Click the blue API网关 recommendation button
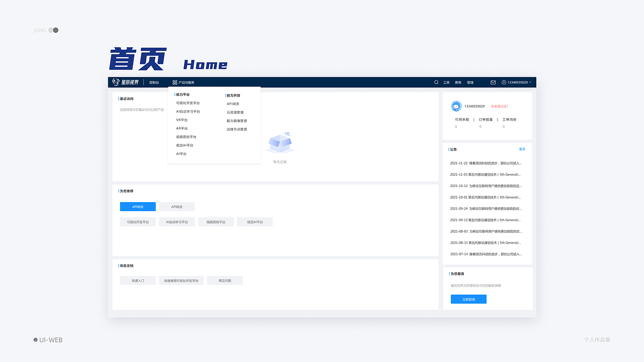644x362 pixels. (138, 207)
